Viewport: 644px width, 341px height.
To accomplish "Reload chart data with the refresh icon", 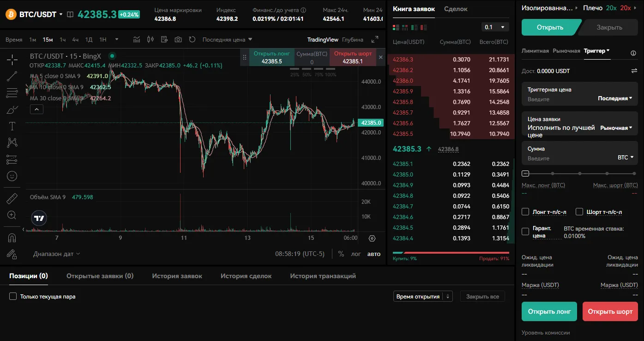I will point(192,39).
